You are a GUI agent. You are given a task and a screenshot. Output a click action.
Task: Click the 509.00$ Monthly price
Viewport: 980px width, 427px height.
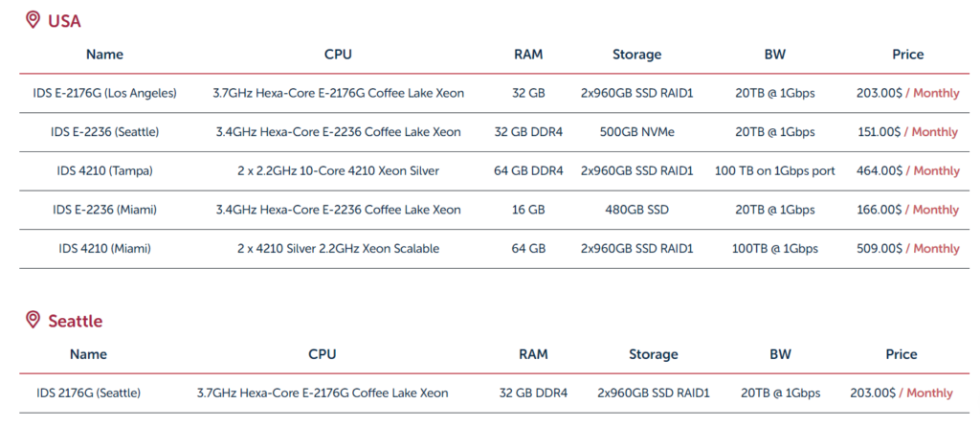(907, 248)
